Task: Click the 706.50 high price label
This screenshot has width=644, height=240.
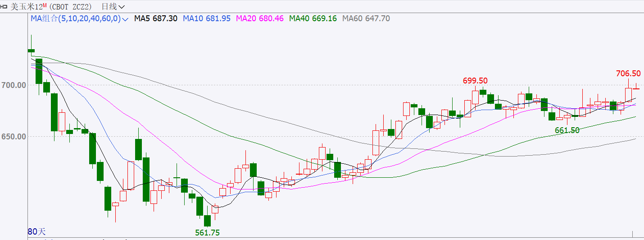Action: tap(628, 74)
